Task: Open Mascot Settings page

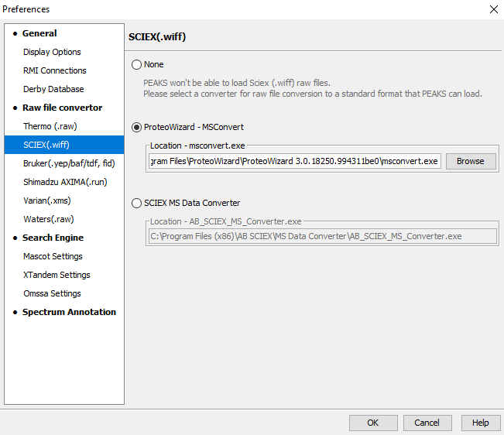Action: tap(53, 256)
